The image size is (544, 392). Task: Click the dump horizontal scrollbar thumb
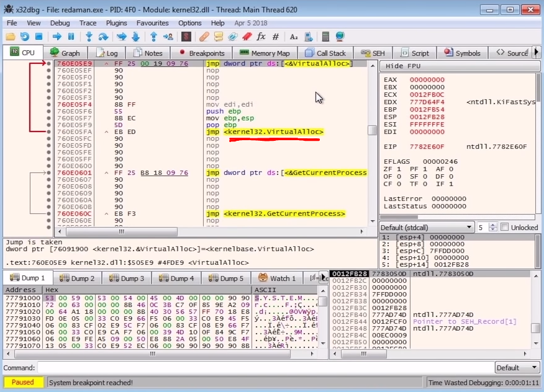point(153,354)
